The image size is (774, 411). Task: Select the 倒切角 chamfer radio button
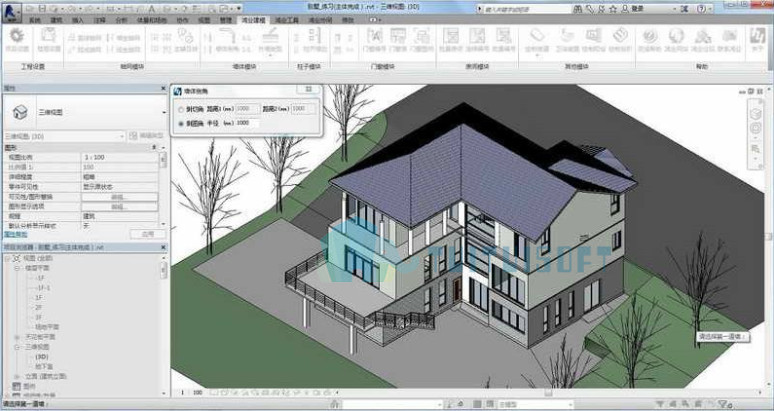[181, 109]
